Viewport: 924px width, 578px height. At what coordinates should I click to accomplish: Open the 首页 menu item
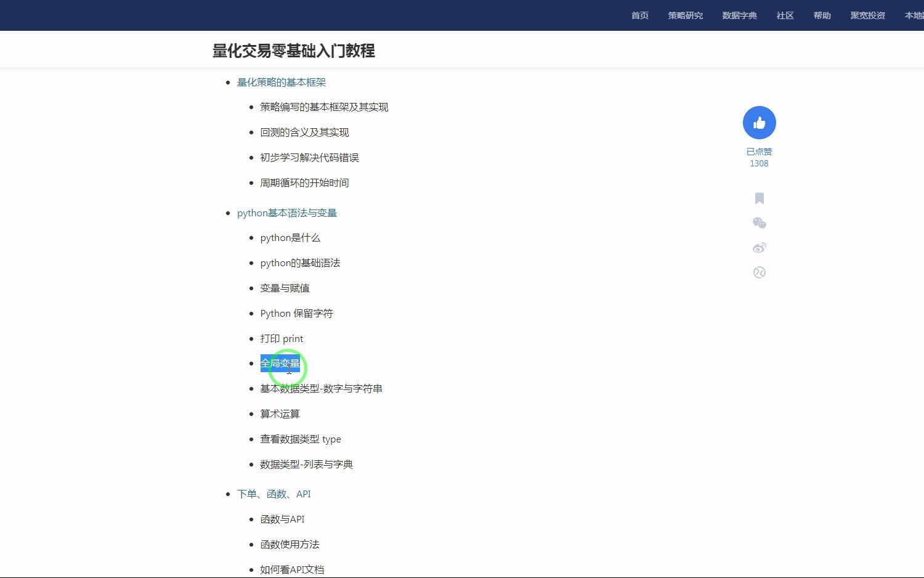(x=640, y=15)
